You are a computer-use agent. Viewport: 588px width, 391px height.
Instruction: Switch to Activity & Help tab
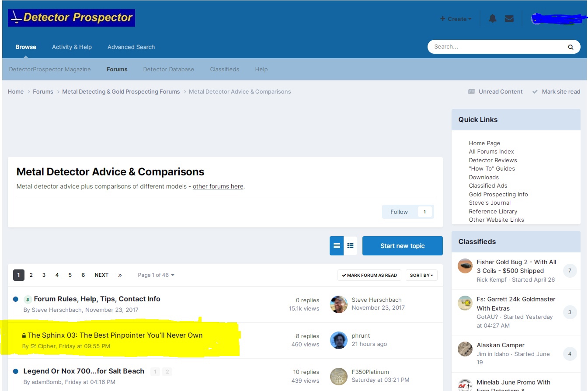pos(72,47)
